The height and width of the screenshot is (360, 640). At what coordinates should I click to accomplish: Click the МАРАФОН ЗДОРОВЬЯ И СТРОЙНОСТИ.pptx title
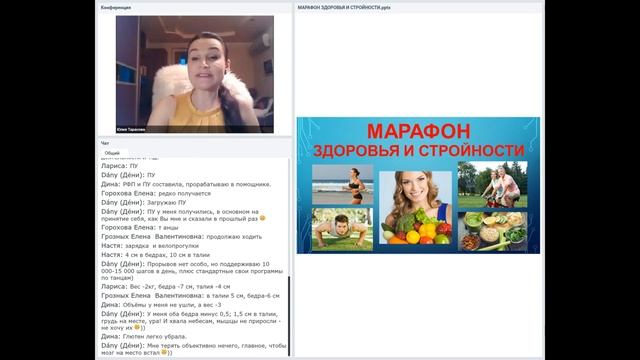click(x=344, y=7)
